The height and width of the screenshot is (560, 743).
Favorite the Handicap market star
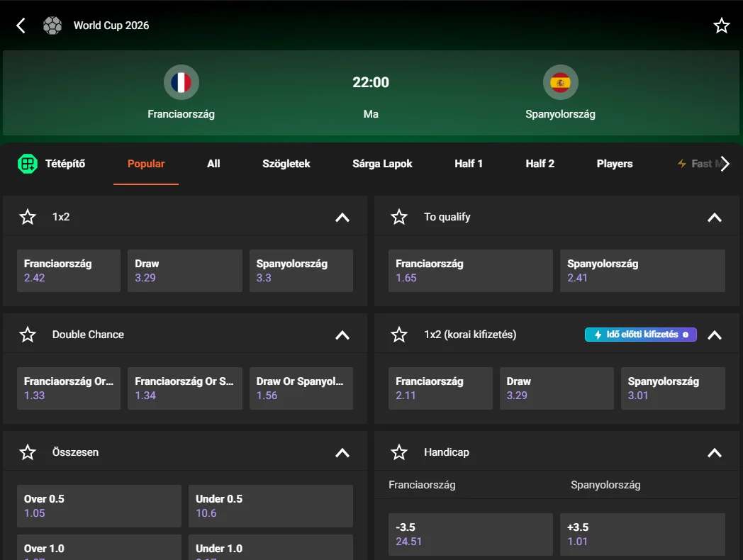pos(399,452)
